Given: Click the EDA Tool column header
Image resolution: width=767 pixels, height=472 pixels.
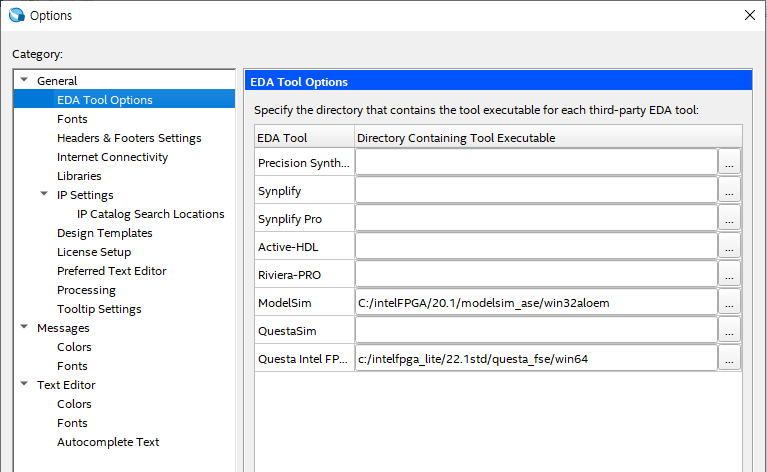Looking at the screenshot, I should coord(304,137).
